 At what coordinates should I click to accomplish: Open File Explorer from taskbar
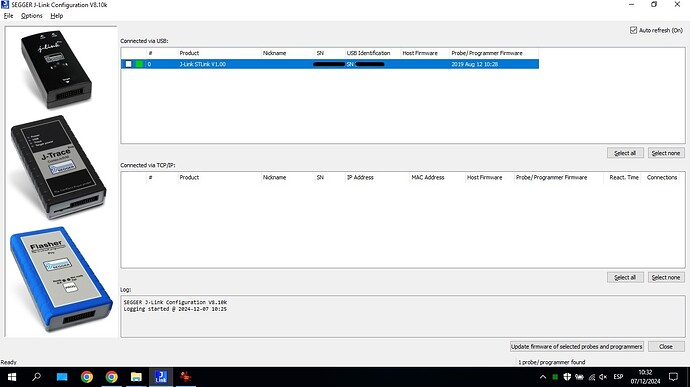pos(136,377)
